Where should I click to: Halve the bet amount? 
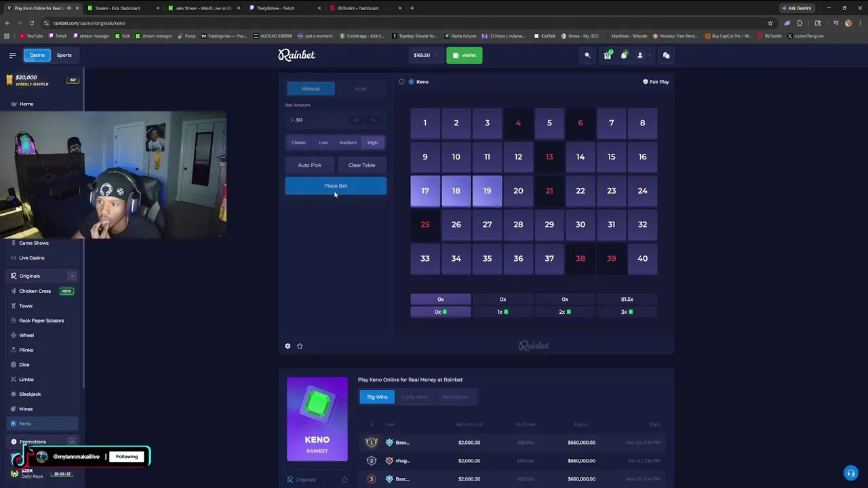coord(357,120)
